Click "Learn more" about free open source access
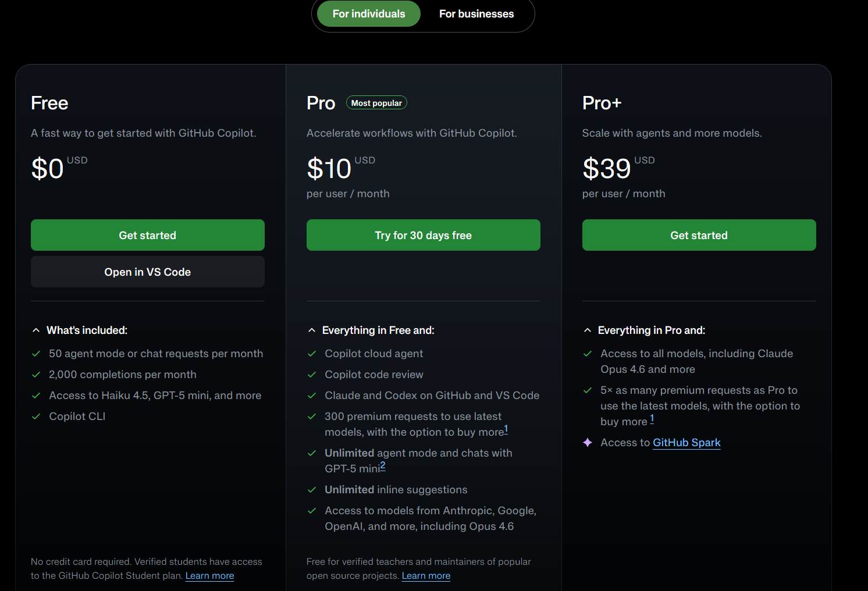Viewport: 868px width, 591px height. tap(426, 575)
